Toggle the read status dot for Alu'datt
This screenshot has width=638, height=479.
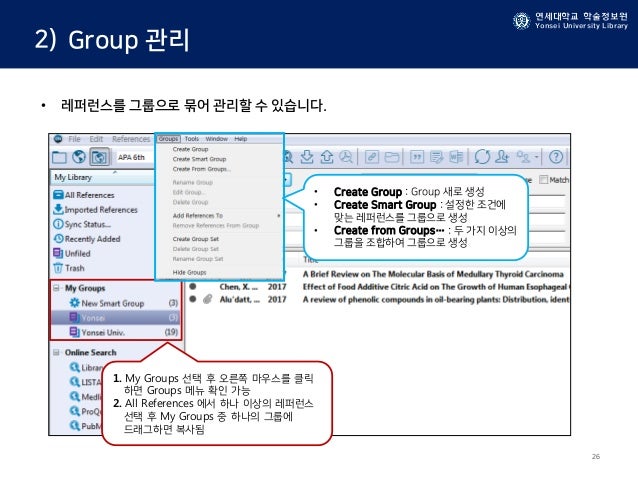pos(193,299)
